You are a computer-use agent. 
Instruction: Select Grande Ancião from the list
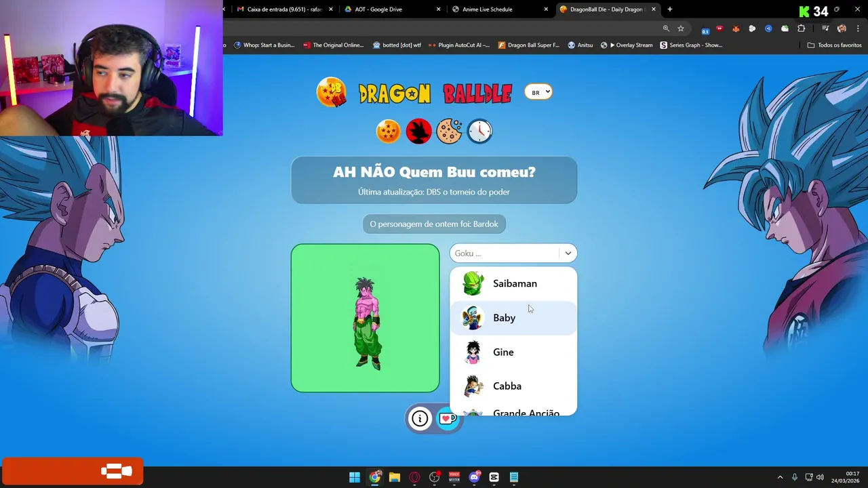[x=513, y=411]
